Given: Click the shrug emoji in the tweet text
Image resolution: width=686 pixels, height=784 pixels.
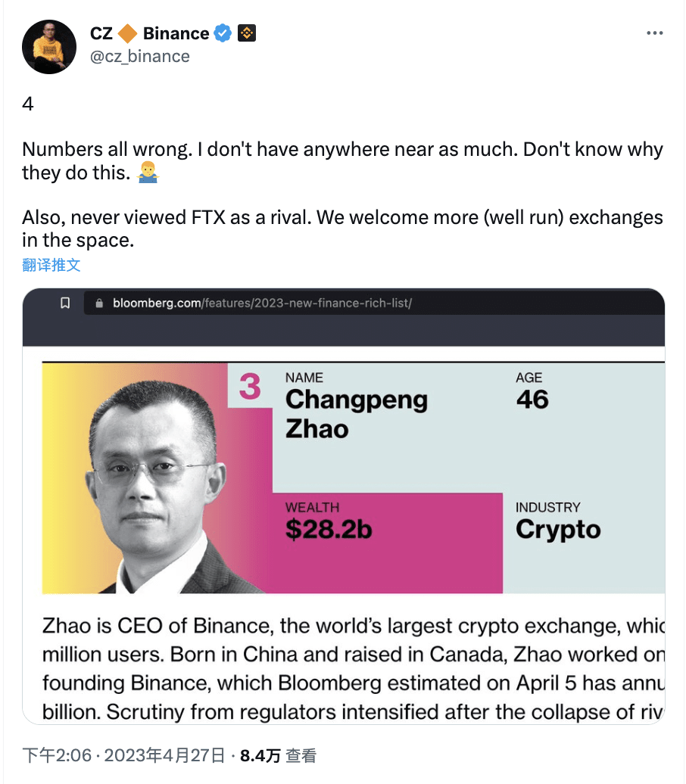Looking at the screenshot, I should [x=147, y=173].
